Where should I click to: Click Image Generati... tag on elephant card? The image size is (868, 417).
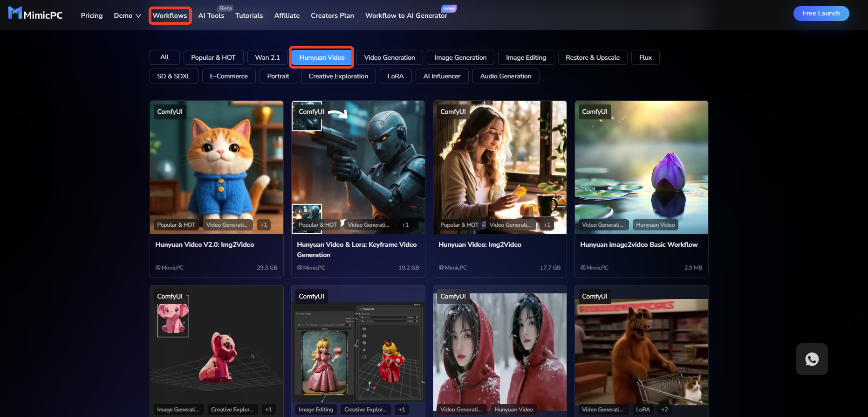coord(178,410)
